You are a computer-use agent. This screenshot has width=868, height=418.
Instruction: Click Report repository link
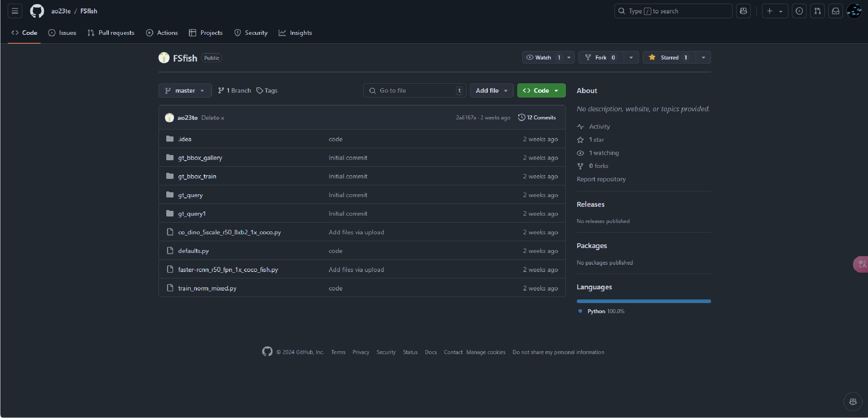tap(601, 179)
